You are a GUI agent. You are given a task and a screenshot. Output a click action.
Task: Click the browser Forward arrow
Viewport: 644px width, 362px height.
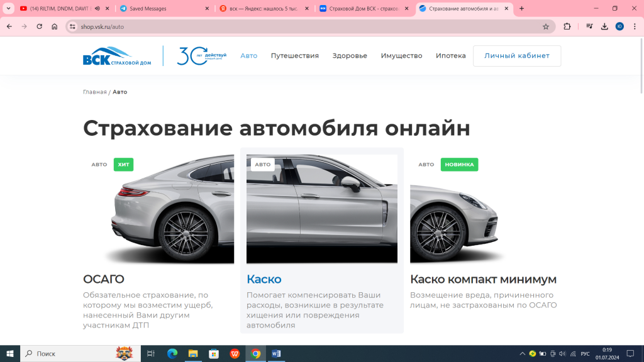25,26
